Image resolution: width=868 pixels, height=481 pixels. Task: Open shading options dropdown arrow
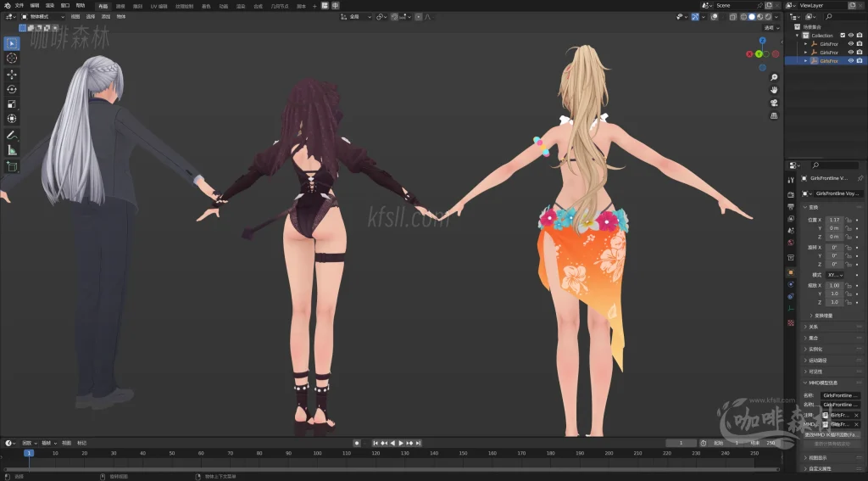pyautogui.click(x=776, y=17)
